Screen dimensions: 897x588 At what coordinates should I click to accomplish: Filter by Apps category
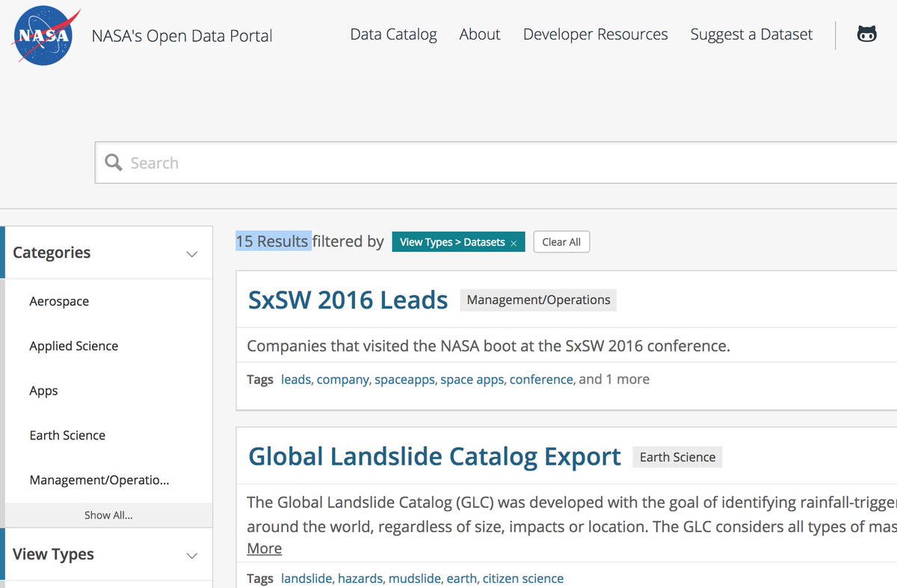coord(43,391)
